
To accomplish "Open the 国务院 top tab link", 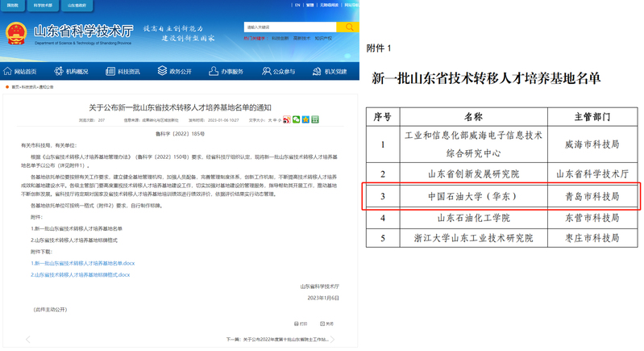I will click(12, 5).
